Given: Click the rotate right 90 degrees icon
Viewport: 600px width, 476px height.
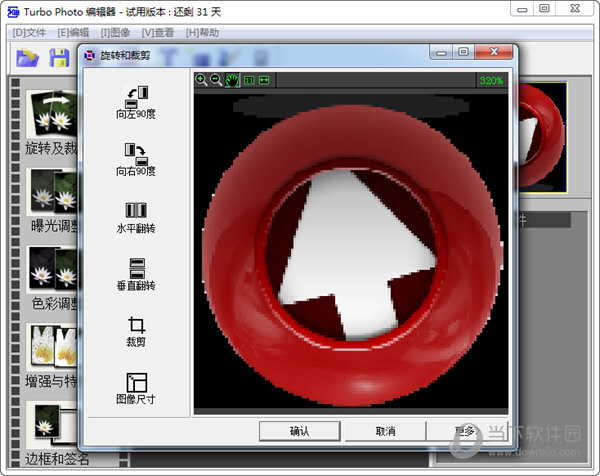Looking at the screenshot, I should [136, 153].
